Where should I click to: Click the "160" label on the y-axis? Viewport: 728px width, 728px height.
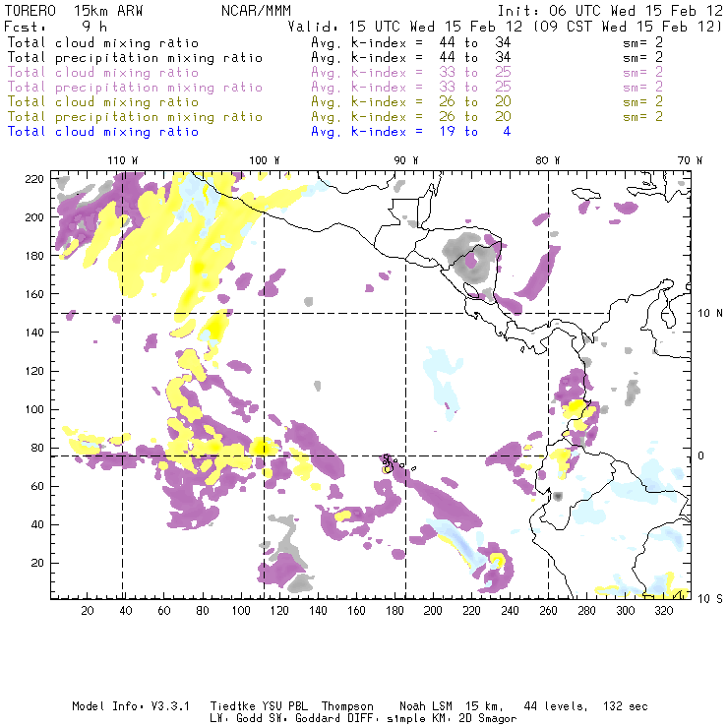click(34, 294)
